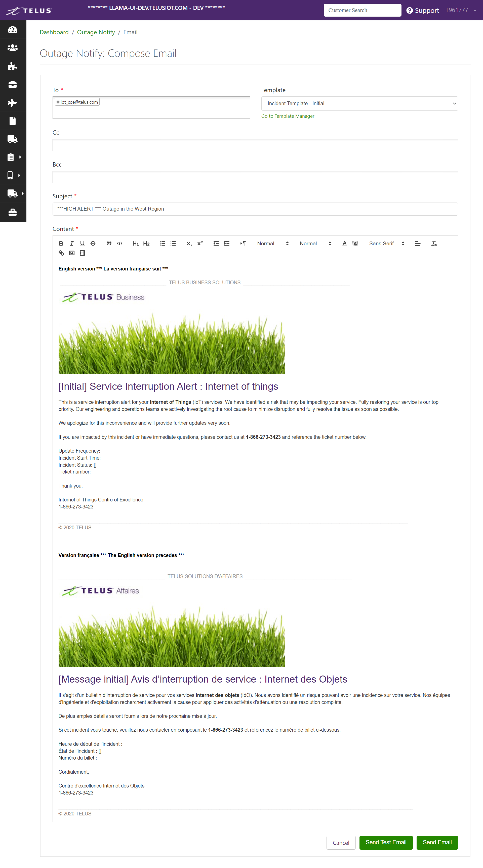
Task: Open the Sans Serif font dropdown
Action: click(387, 243)
